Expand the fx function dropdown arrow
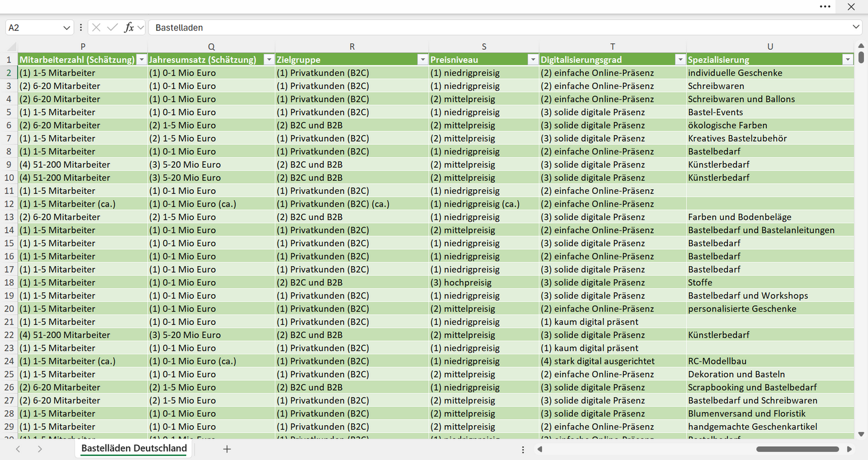The width and height of the screenshot is (868, 460). pos(141,28)
